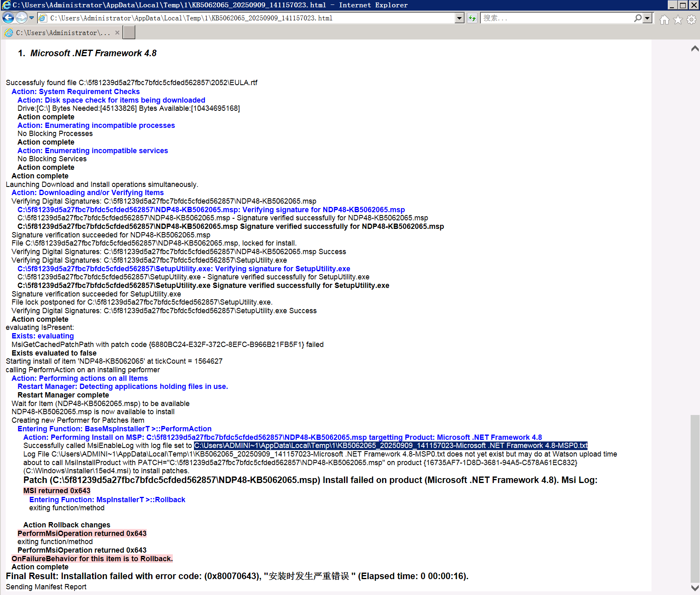This screenshot has width=700, height=595.
Task: Click the highlighted 'PerformMsiOperation returned 0x643' line
Action: (x=82, y=534)
